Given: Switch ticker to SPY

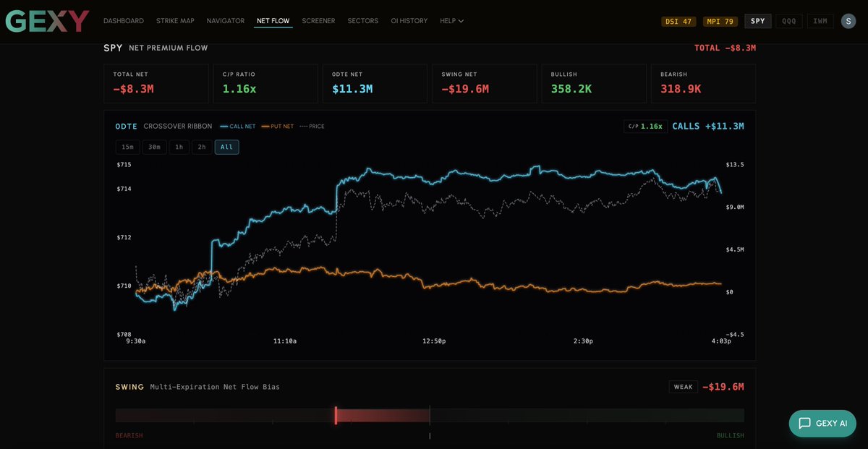Looking at the screenshot, I should (x=758, y=21).
